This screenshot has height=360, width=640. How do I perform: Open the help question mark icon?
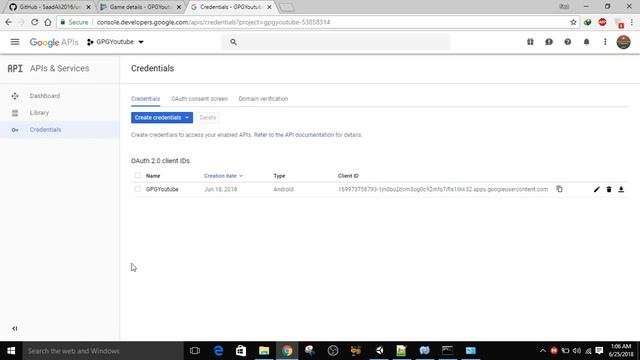point(567,42)
